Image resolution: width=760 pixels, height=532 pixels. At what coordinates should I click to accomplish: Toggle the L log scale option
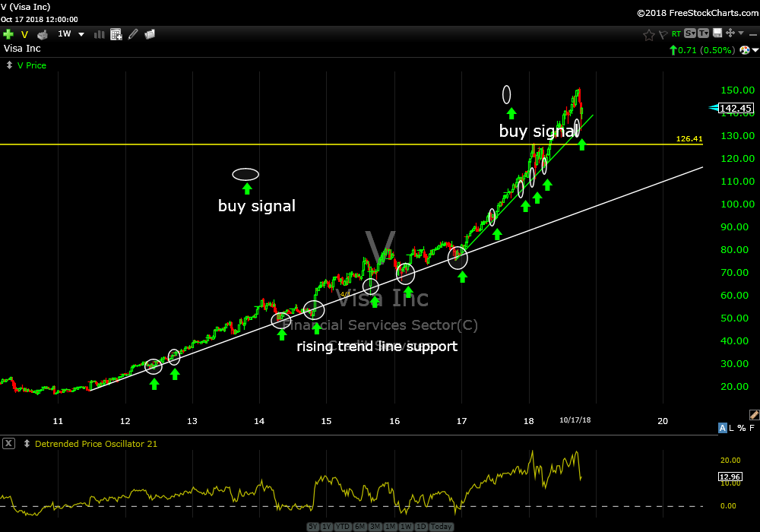[733, 429]
